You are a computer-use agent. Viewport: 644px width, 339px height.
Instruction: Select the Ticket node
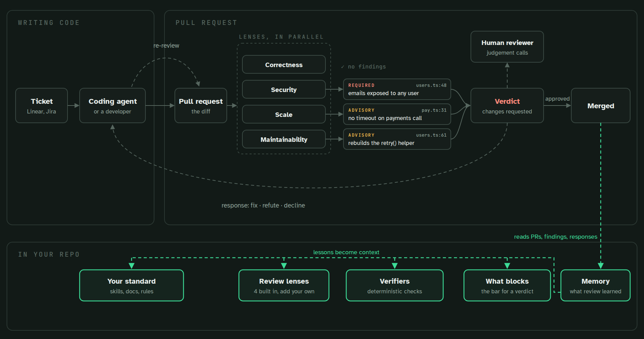(x=42, y=106)
